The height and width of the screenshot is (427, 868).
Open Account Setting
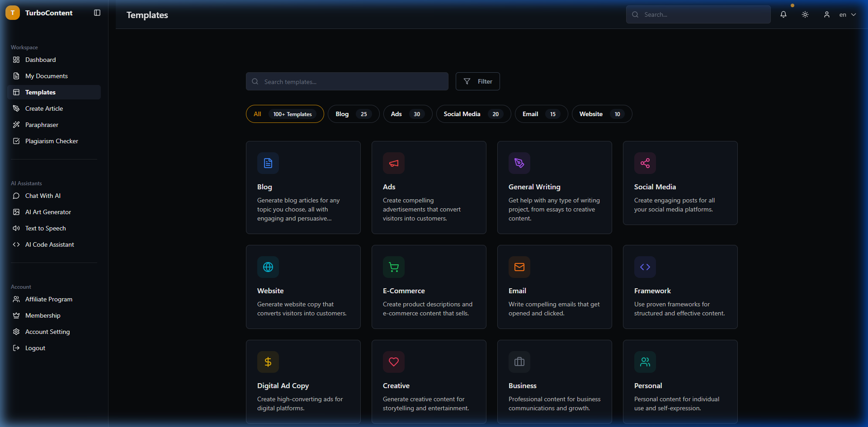point(47,332)
